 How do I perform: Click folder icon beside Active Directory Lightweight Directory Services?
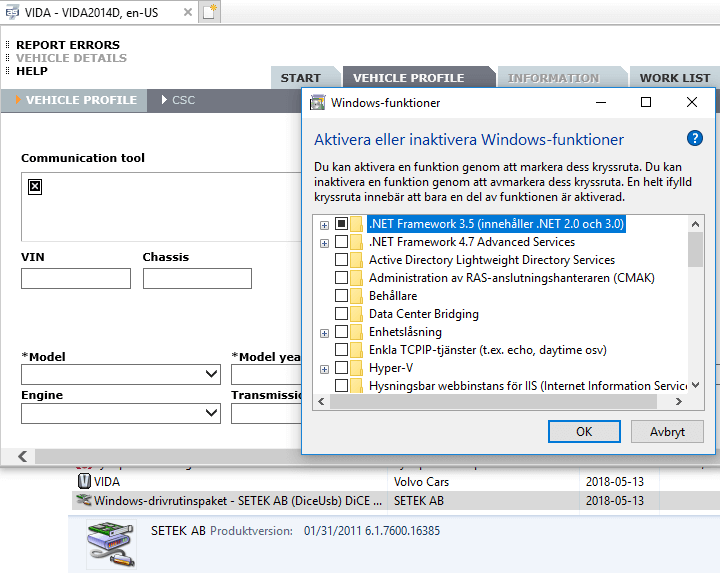tap(356, 260)
